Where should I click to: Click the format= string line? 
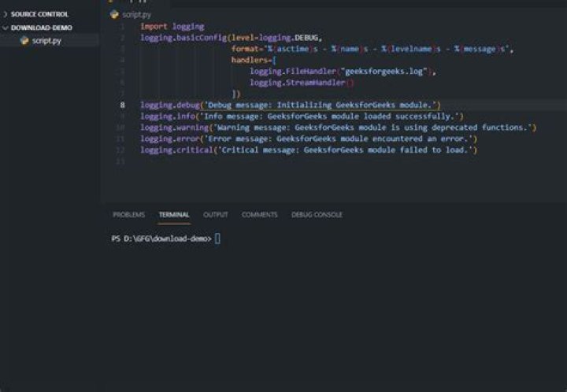coord(372,49)
